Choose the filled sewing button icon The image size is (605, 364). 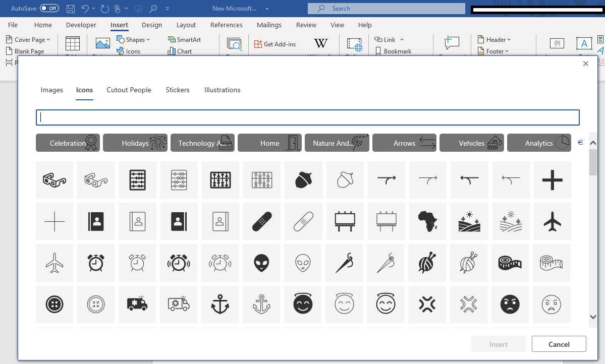point(54,304)
